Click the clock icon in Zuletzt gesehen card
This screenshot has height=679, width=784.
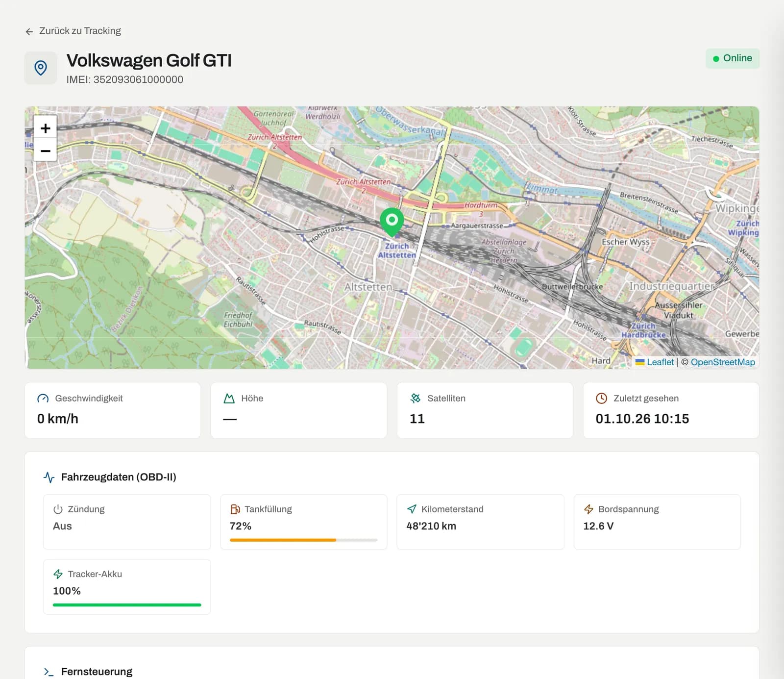point(601,399)
